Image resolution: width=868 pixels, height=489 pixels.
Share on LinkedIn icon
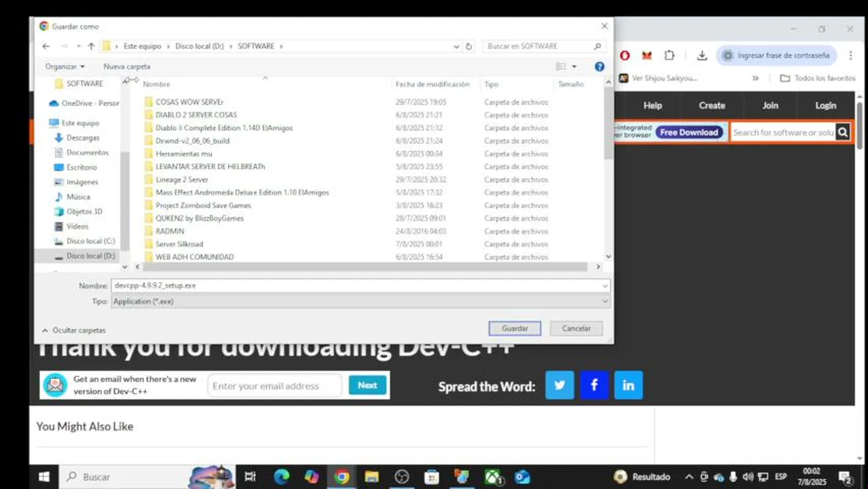click(628, 385)
